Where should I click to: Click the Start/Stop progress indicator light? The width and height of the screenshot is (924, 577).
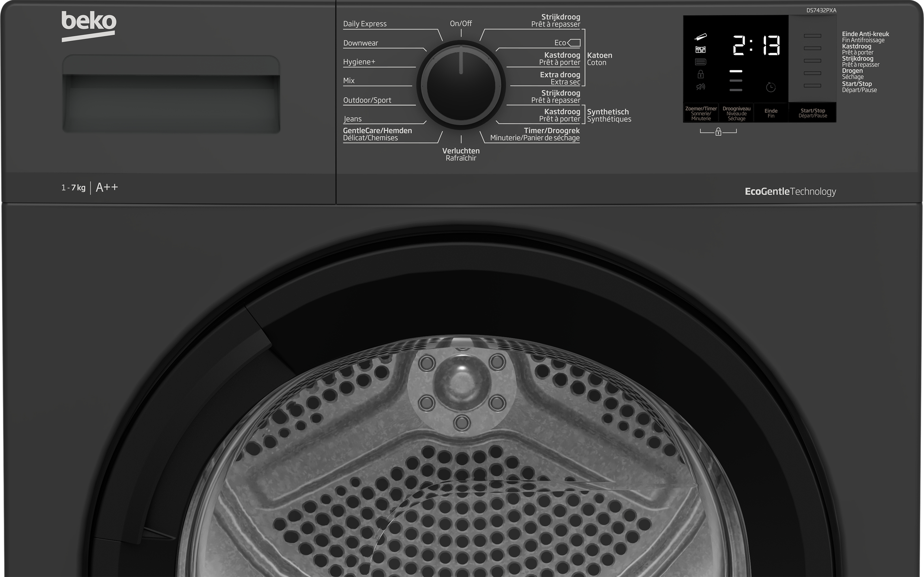click(812, 86)
